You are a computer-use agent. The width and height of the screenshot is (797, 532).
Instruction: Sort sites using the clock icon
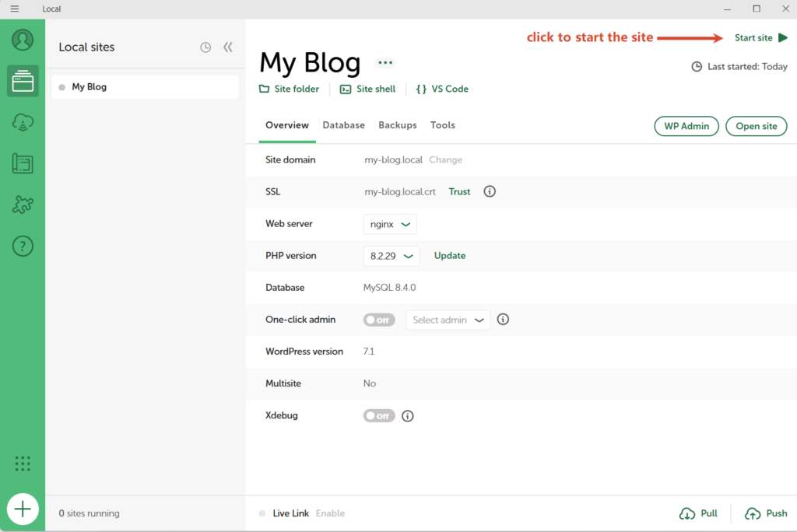pos(205,47)
